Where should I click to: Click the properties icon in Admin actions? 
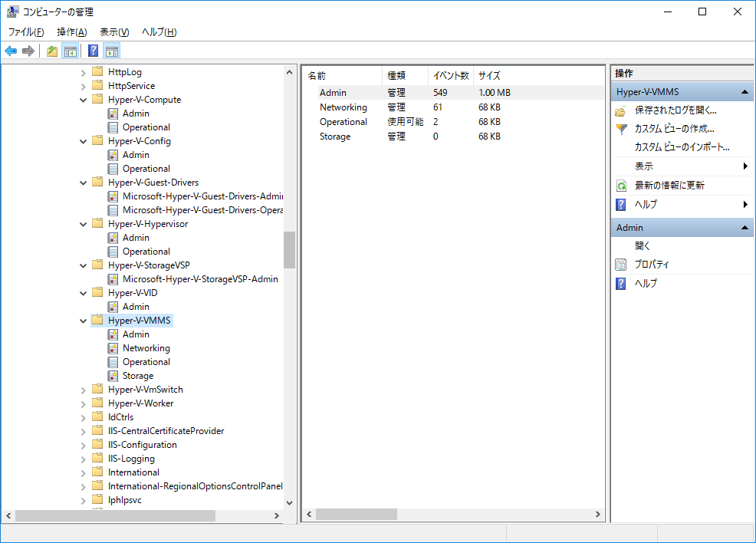[621, 265]
